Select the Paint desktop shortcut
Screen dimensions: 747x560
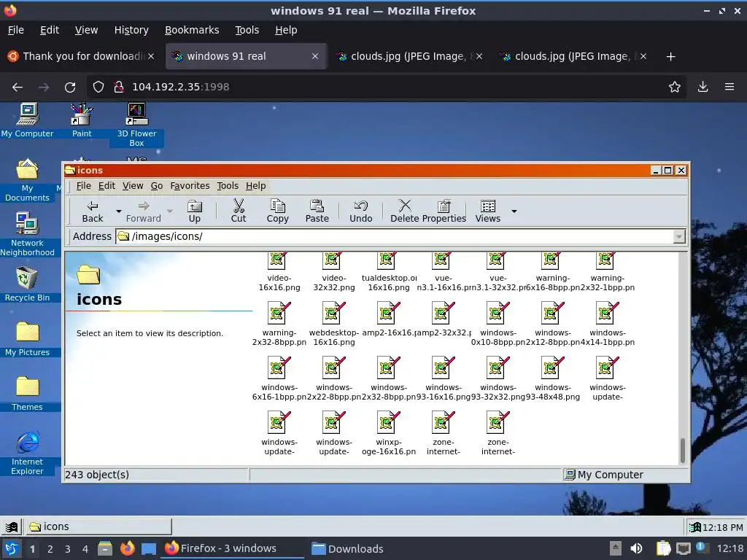(82, 120)
